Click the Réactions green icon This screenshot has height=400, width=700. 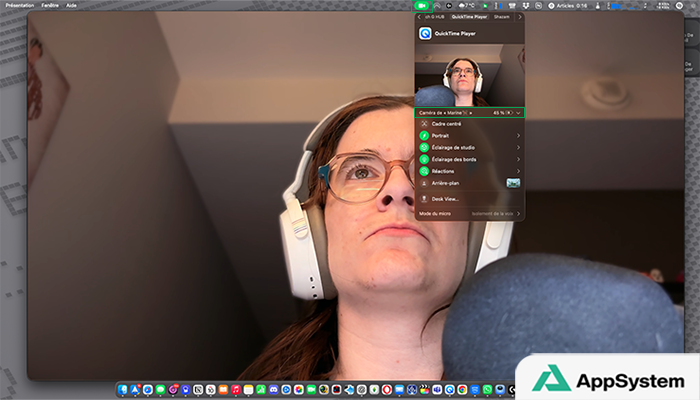click(424, 171)
